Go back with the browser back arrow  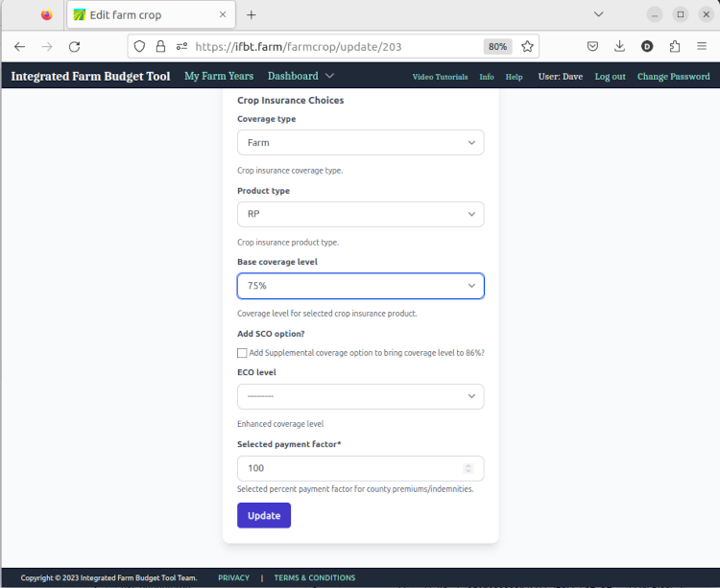20,46
